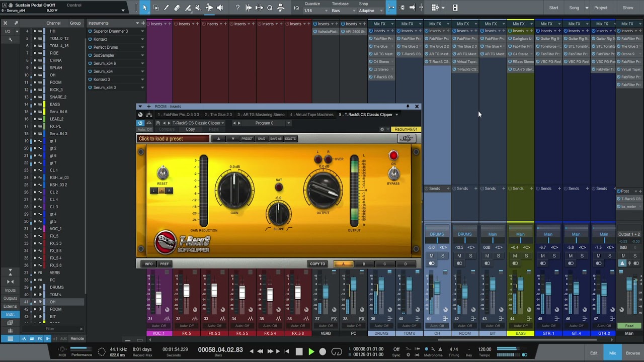
Task: Click the INFO button
Action: point(148,264)
